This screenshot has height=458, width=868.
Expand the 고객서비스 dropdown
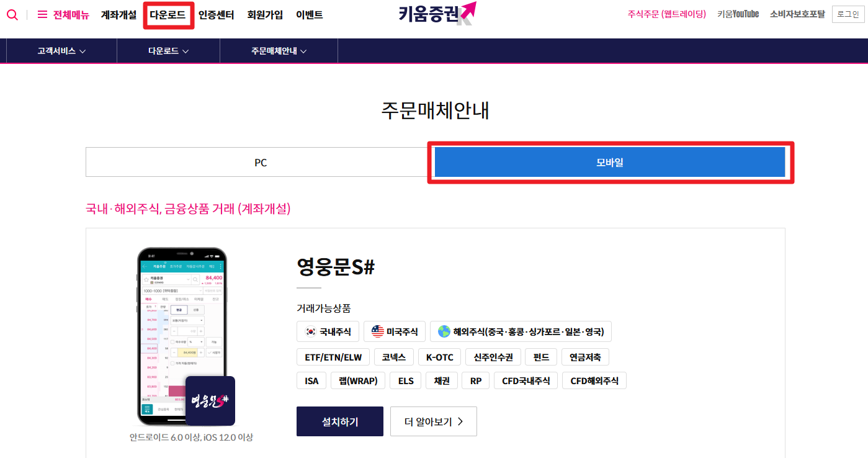click(61, 51)
